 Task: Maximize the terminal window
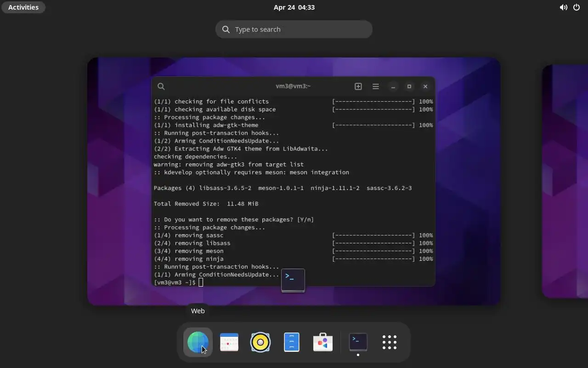pyautogui.click(x=409, y=86)
